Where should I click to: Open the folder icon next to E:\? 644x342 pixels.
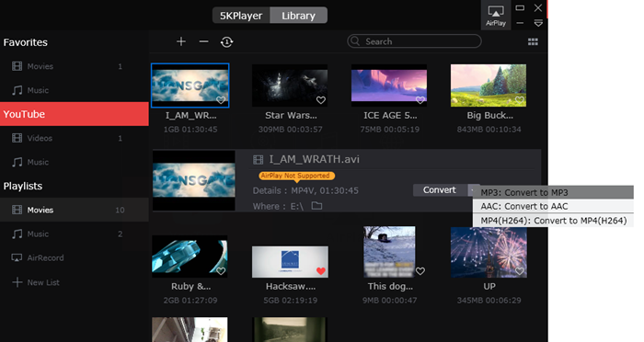(316, 206)
